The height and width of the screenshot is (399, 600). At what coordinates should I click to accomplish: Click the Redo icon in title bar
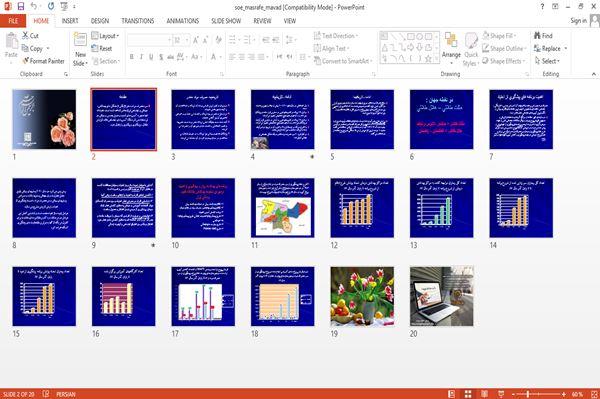point(51,6)
